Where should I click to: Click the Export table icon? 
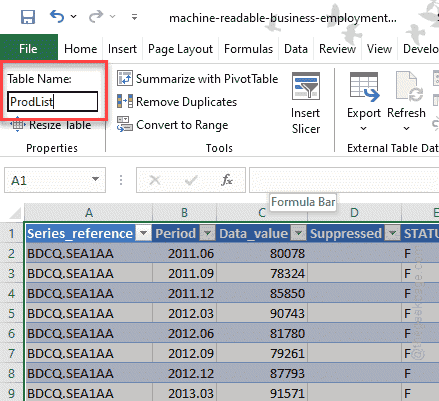(x=364, y=87)
